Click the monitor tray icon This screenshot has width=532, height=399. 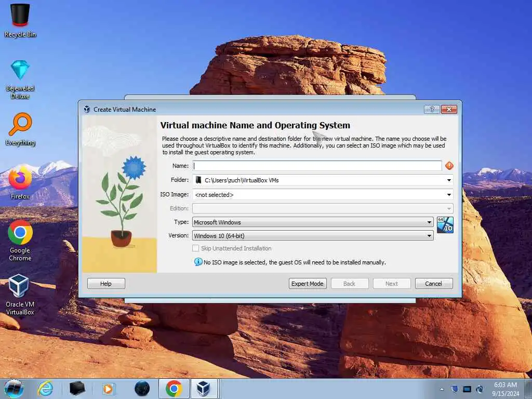coord(467,389)
